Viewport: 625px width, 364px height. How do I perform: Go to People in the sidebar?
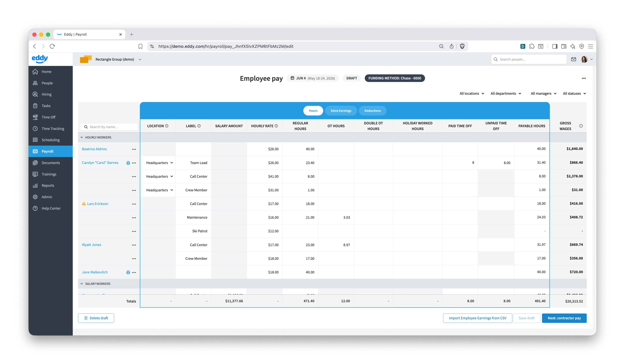(x=51, y=83)
